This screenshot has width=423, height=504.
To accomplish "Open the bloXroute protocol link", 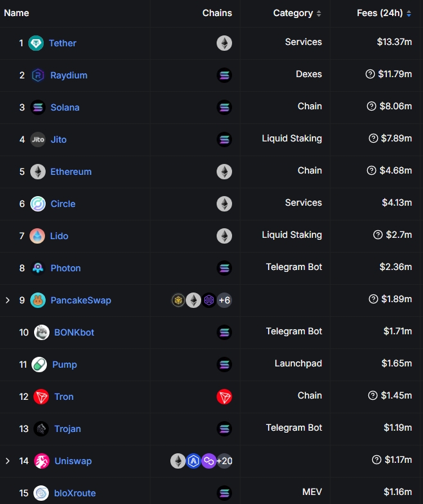I will click(x=75, y=493).
